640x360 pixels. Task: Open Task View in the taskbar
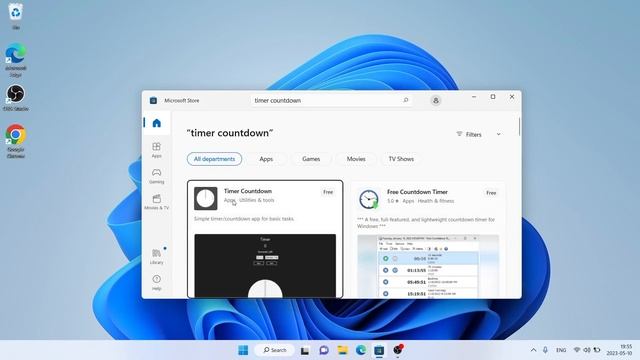pyautogui.click(x=305, y=350)
